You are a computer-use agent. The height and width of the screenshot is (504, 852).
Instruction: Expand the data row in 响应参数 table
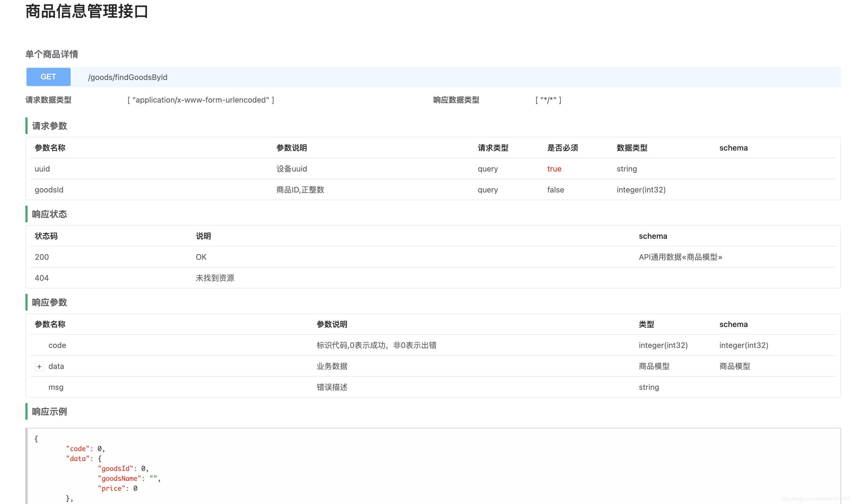click(39, 366)
